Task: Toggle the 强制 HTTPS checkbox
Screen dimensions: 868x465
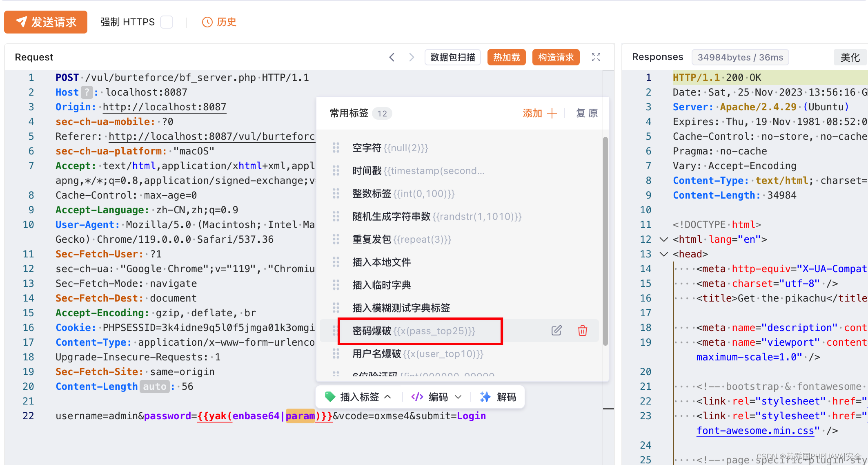Action: [x=167, y=22]
